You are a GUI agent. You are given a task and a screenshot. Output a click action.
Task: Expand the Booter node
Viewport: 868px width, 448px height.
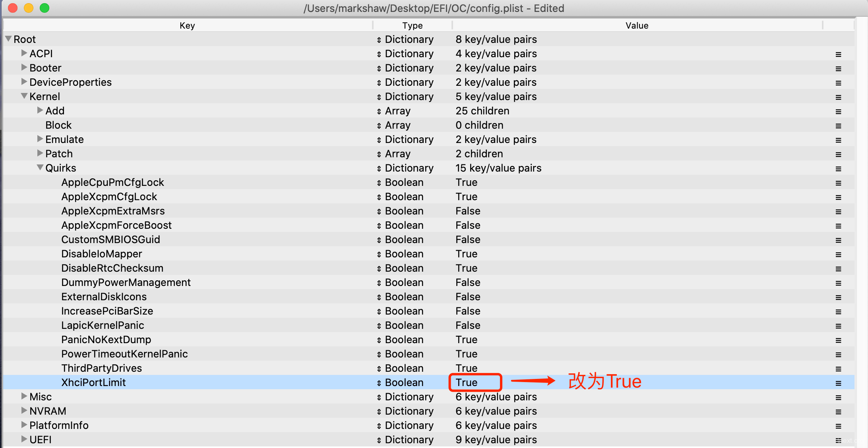pyautogui.click(x=24, y=67)
